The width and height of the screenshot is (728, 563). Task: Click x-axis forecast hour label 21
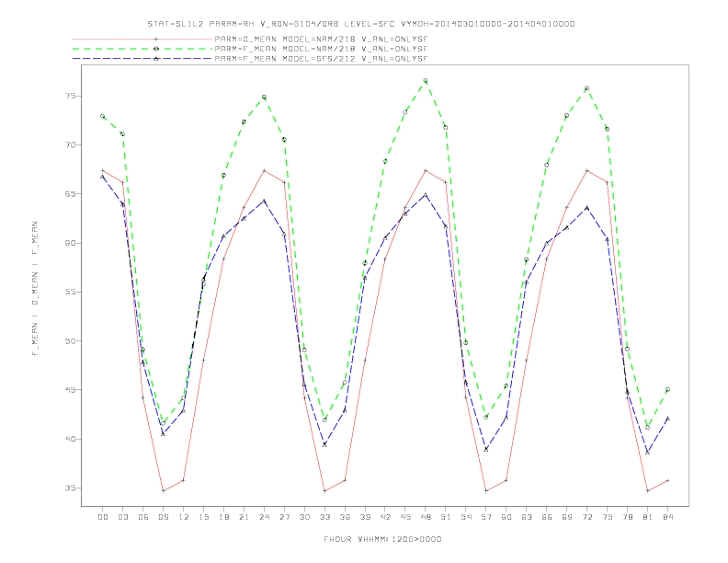pyautogui.click(x=244, y=517)
